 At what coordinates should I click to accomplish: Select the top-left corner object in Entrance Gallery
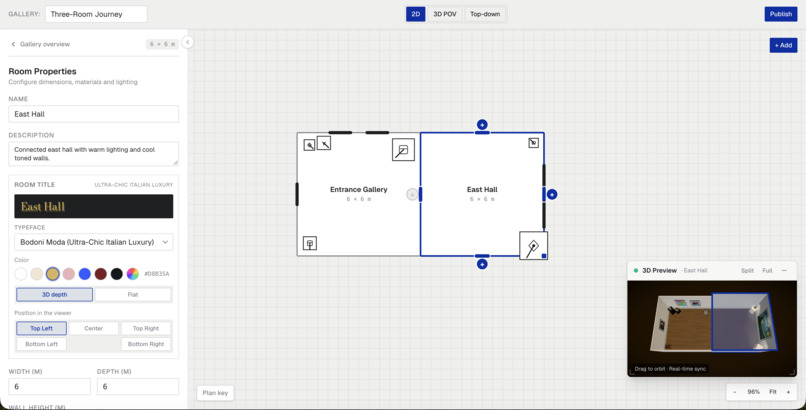309,145
